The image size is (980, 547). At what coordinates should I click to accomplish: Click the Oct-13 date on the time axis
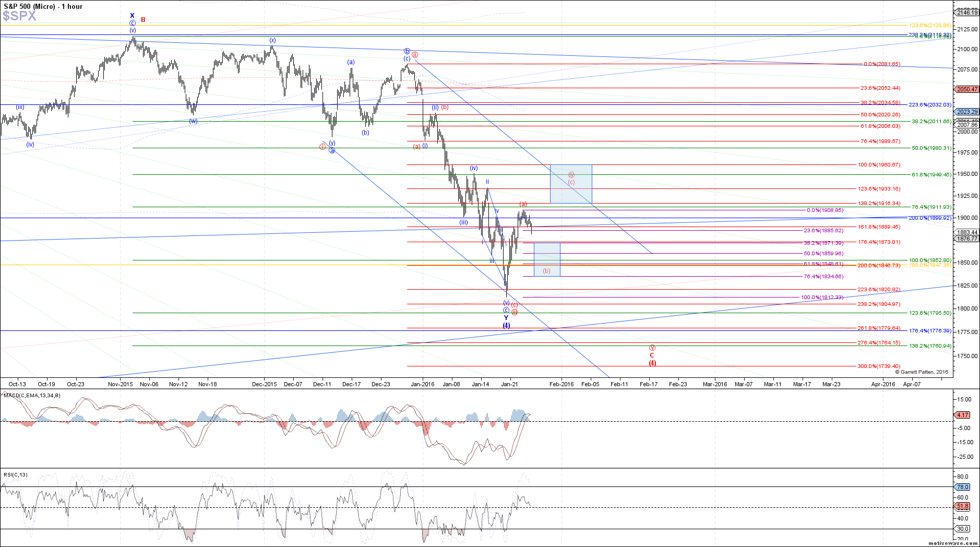(x=17, y=384)
